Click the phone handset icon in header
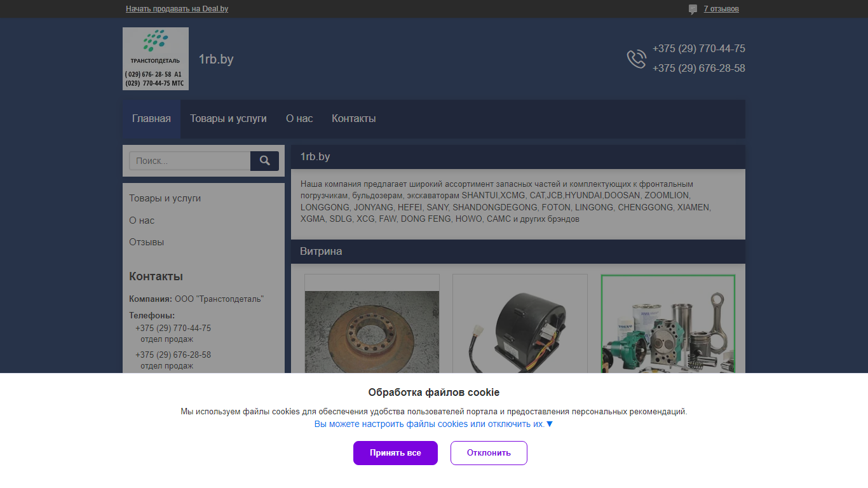Viewport: 868px width, 488px height. point(636,59)
